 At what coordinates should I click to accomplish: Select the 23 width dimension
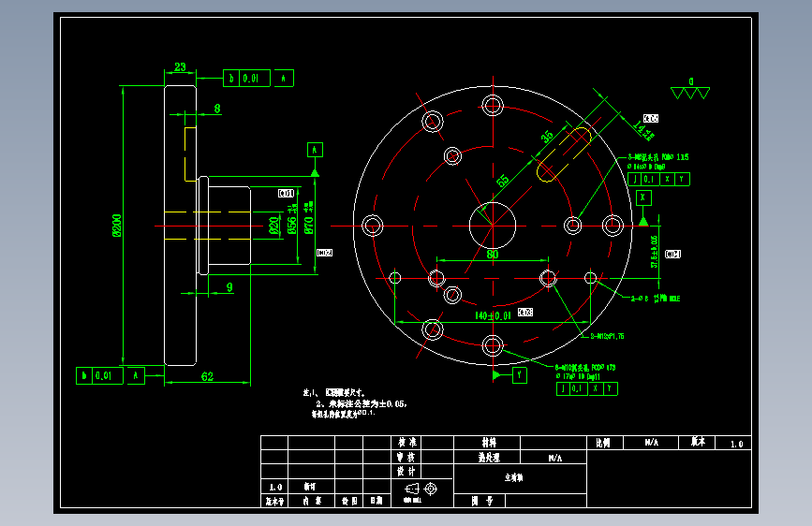[180, 66]
